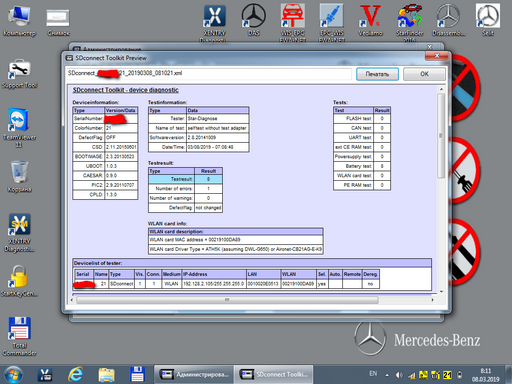Launch Internet Explorer from the taskbar
This screenshot has width=512, height=384.
click(75, 375)
